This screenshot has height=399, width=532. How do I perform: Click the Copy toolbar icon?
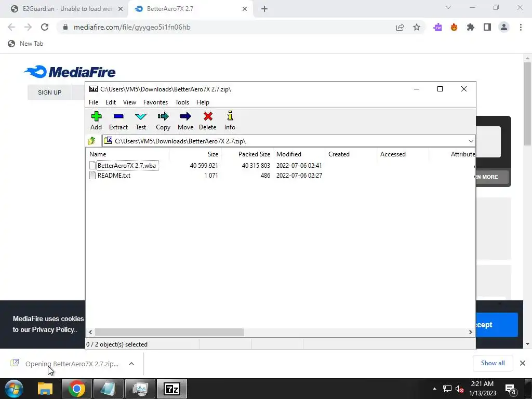pos(163,121)
